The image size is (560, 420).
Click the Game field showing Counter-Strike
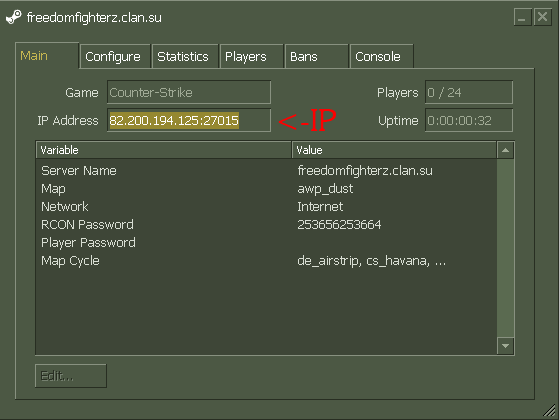pyautogui.click(x=189, y=92)
